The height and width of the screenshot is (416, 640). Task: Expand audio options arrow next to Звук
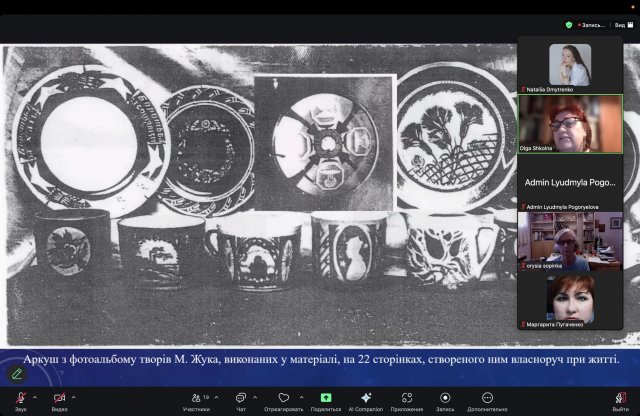click(x=34, y=397)
